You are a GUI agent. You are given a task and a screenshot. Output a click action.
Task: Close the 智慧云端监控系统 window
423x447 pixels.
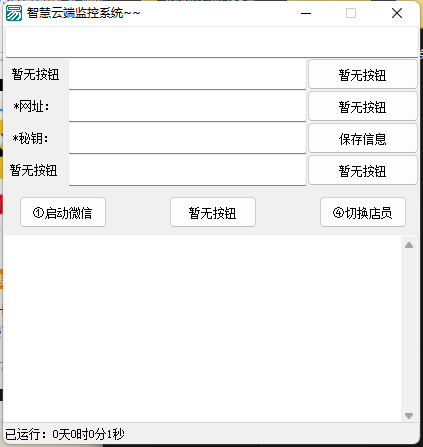coord(397,13)
